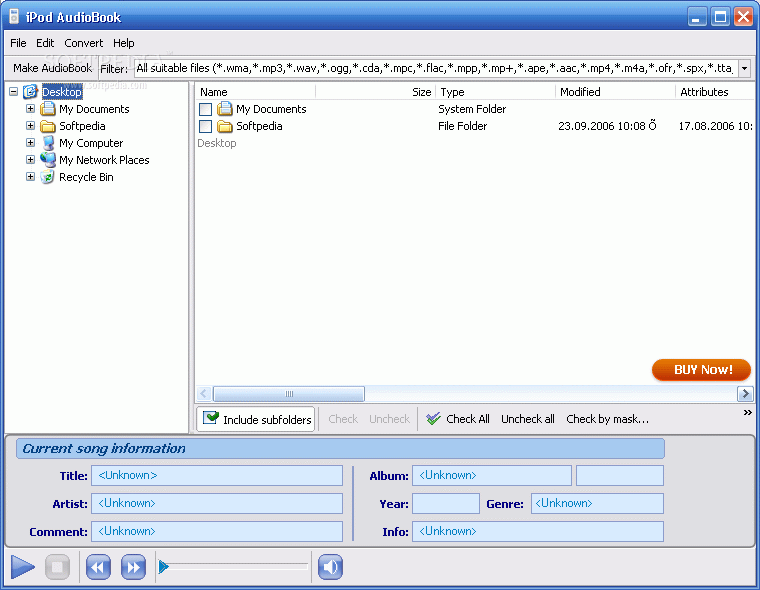Tick the Softpedia checkbox in the file list

pyautogui.click(x=206, y=127)
